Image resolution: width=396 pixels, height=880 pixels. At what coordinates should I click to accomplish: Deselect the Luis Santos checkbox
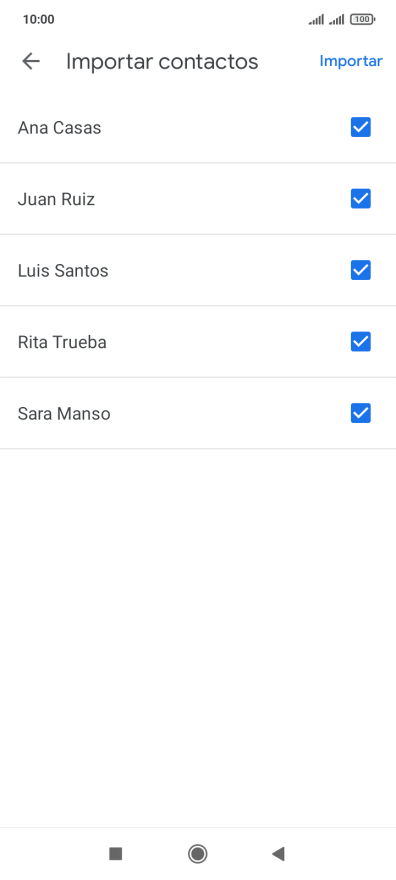361,271
